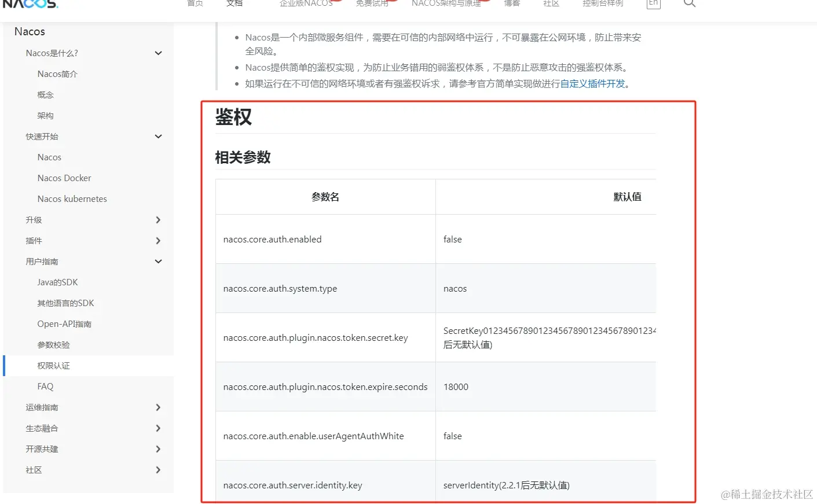Open the Nacos简介 page

click(x=57, y=74)
